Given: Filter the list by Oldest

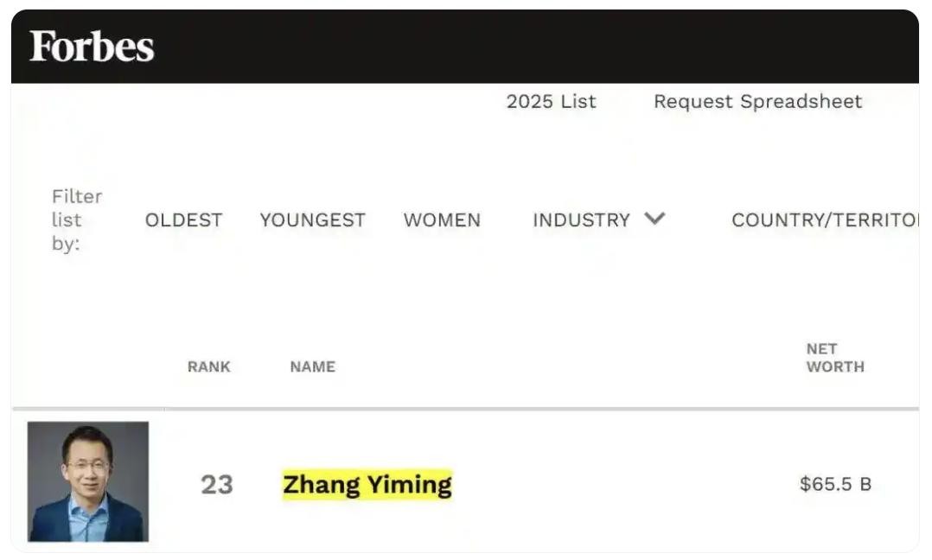Looking at the screenshot, I should click(x=183, y=220).
